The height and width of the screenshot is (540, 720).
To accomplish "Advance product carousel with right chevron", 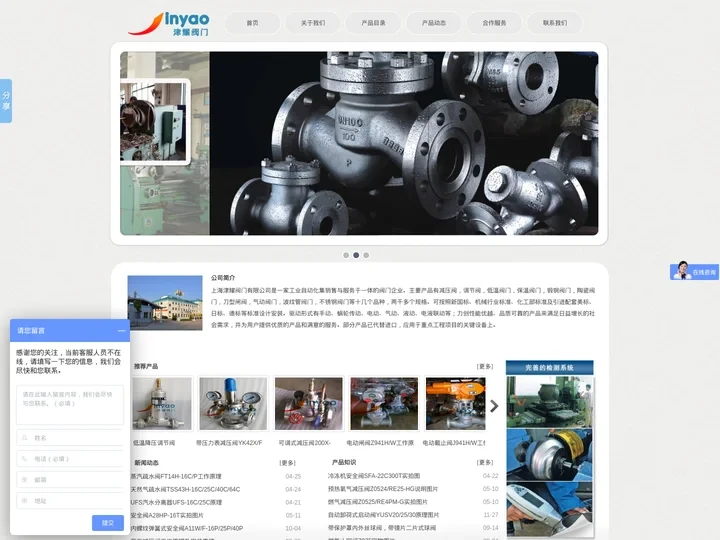I will [x=494, y=406].
